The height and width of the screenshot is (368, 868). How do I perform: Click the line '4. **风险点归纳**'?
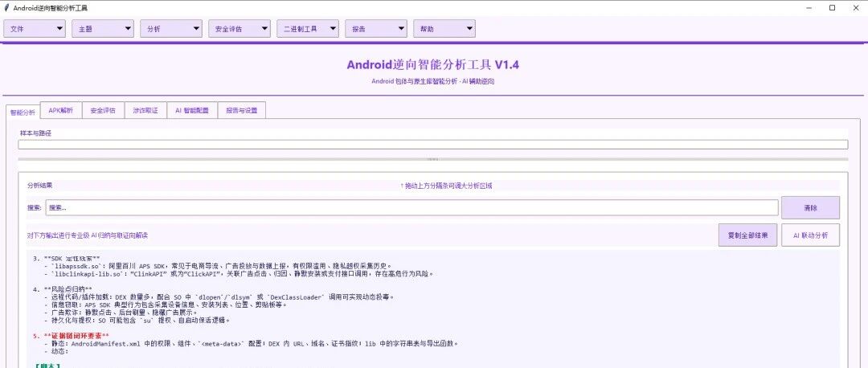point(63,289)
